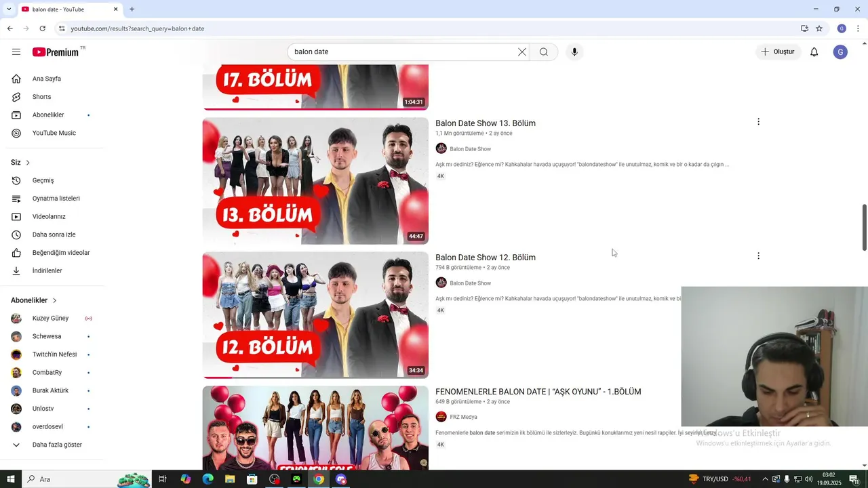This screenshot has height=488, width=868.
Task: Open the account avatar menu
Action: [841, 52]
